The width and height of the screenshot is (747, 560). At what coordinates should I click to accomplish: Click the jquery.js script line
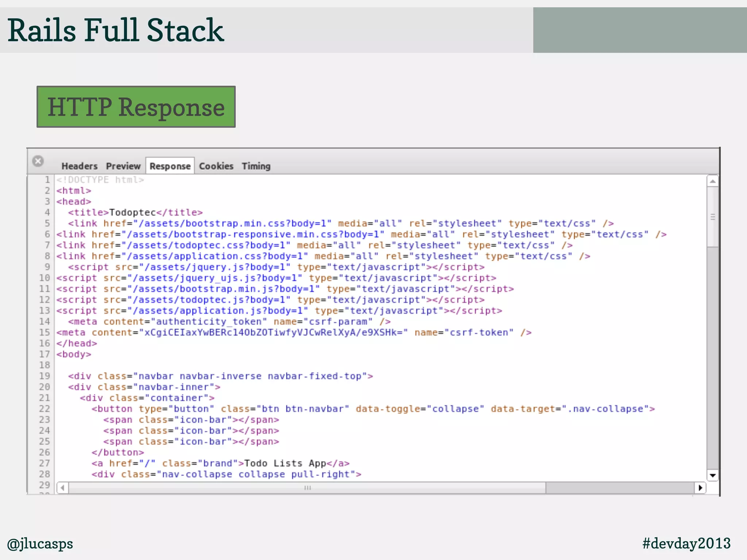(x=276, y=267)
